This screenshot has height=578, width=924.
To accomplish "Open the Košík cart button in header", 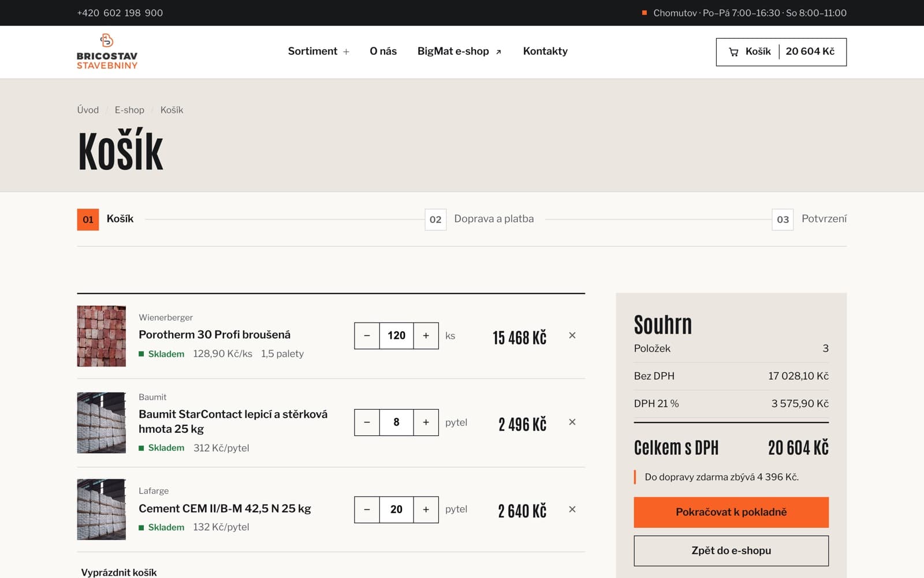I will pyautogui.click(x=781, y=52).
